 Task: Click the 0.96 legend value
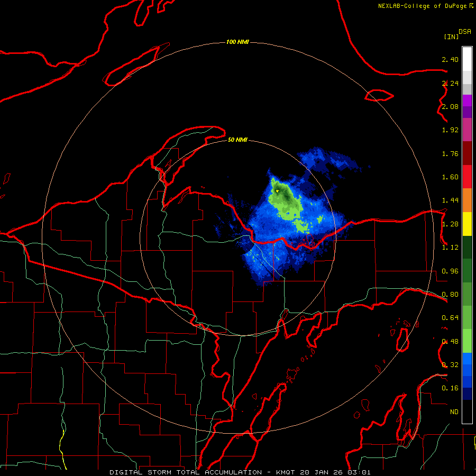click(x=450, y=271)
